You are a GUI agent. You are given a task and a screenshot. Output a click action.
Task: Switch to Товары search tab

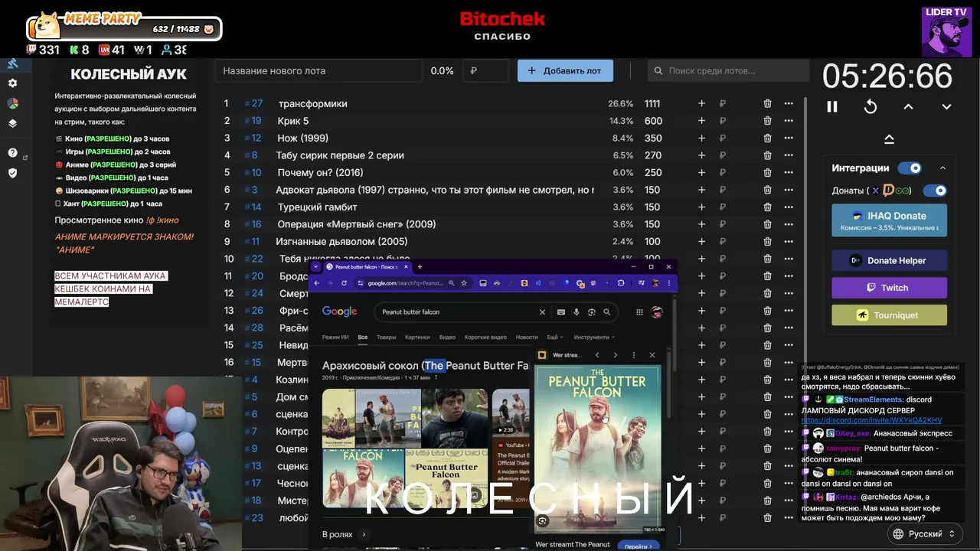click(x=387, y=337)
